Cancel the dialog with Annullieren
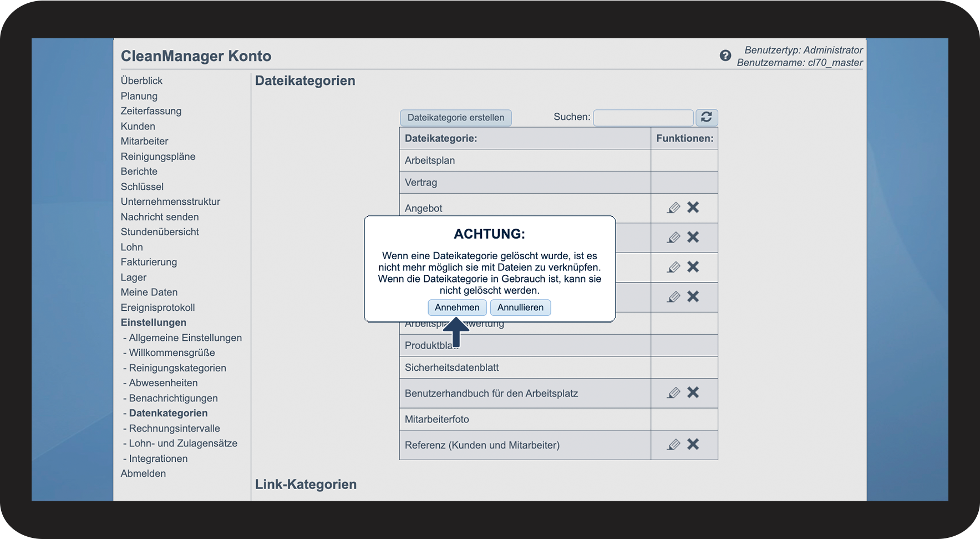The height and width of the screenshot is (539, 980). 520,308
